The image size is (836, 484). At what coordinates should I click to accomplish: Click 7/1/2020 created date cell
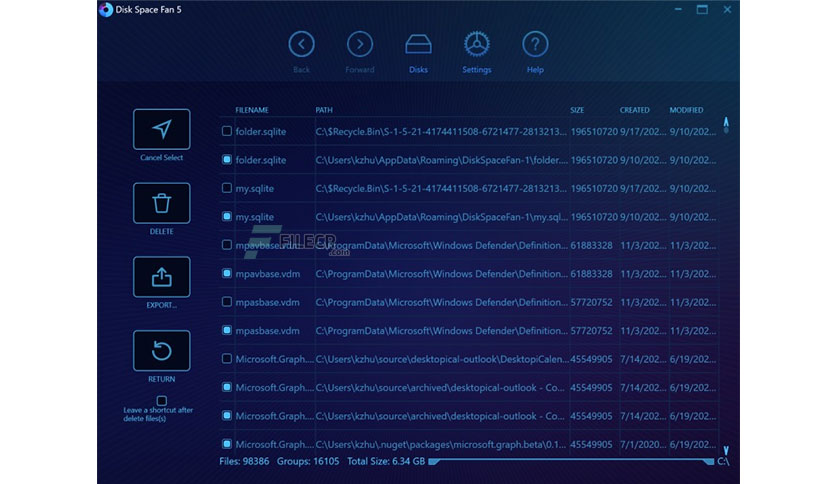(x=642, y=444)
